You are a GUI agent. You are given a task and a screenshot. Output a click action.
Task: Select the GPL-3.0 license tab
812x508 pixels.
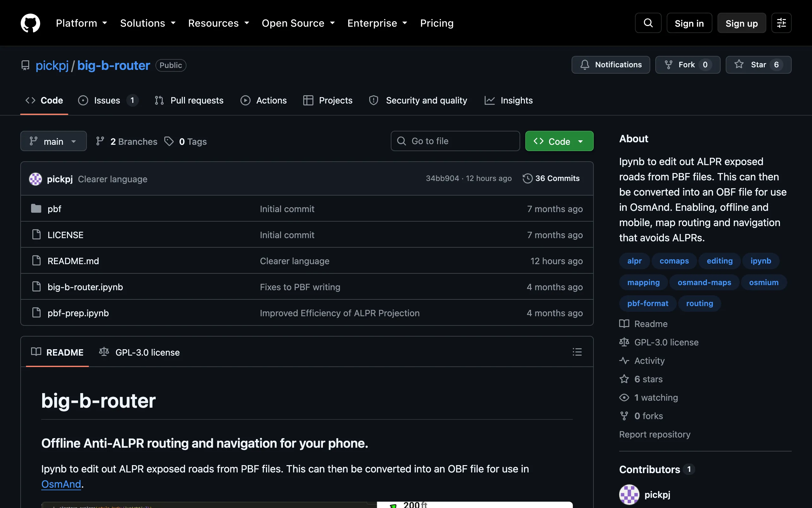139,352
